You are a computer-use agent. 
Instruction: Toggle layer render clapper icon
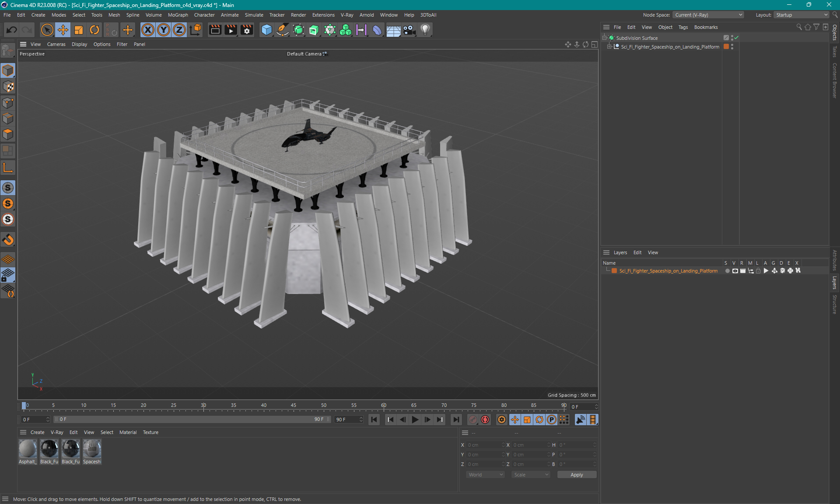743,271
